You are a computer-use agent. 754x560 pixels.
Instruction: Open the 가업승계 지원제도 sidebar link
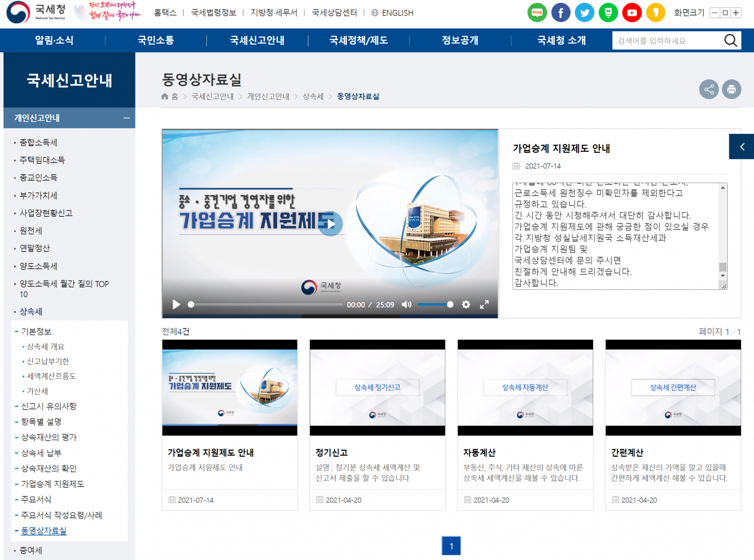pos(53,484)
